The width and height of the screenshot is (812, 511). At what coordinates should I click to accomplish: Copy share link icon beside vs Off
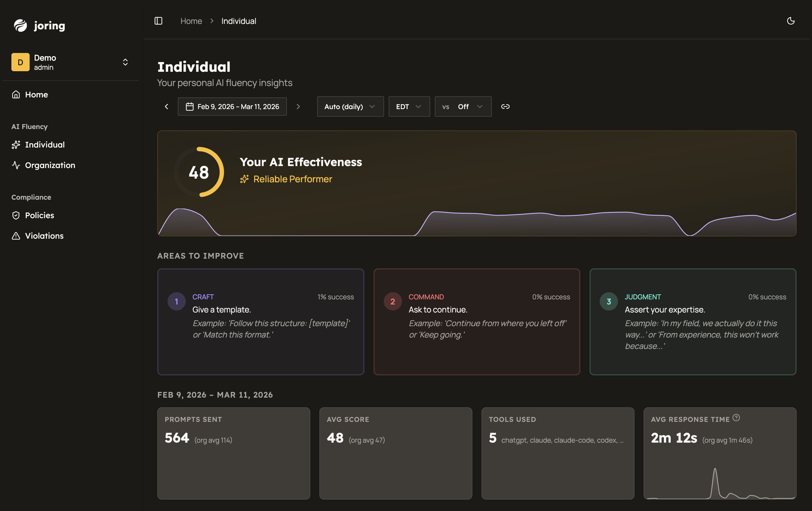tap(505, 107)
